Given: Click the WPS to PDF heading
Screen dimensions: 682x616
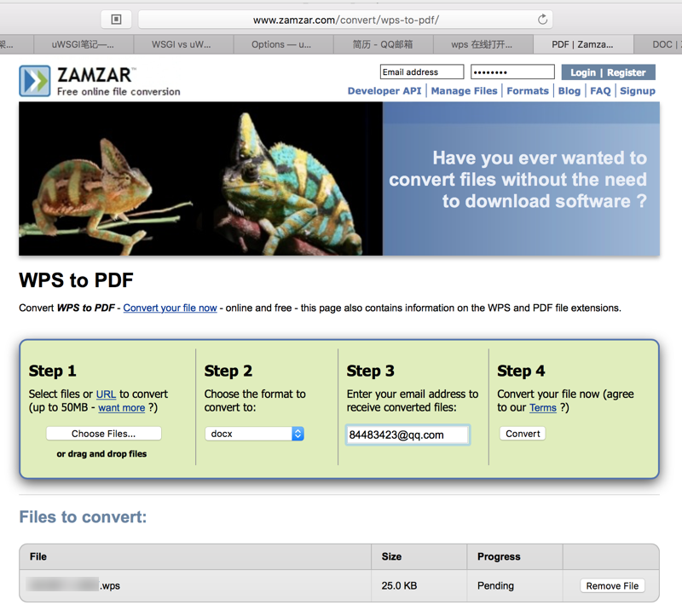Looking at the screenshot, I should pos(76,280).
